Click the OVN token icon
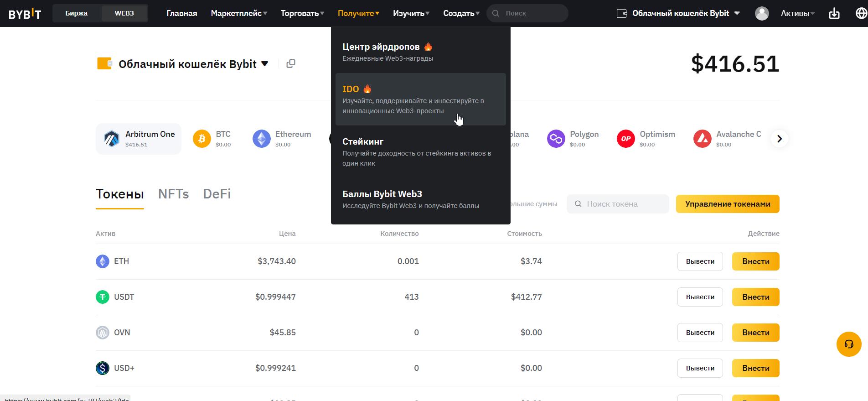The image size is (868, 401). (103, 333)
